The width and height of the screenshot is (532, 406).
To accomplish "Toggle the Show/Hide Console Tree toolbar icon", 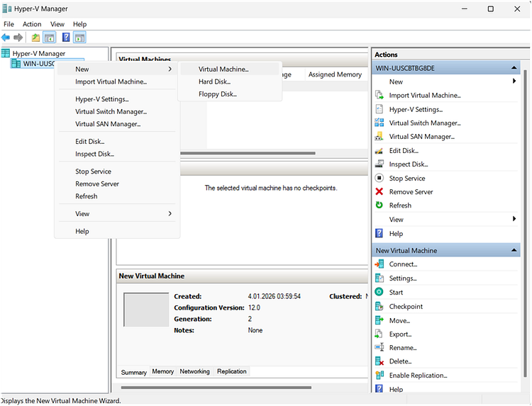I will 50,38.
